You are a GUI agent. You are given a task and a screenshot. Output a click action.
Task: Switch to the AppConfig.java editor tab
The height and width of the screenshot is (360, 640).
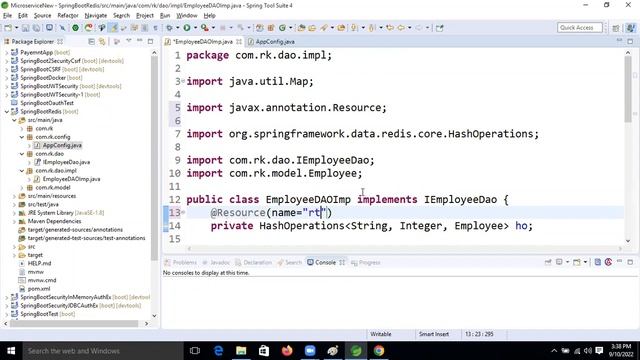[271, 42]
